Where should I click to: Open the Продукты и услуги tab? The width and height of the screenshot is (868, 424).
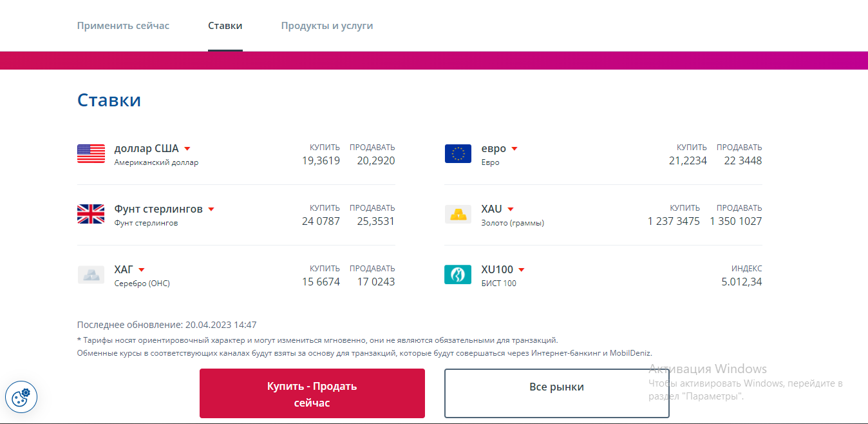(326, 26)
